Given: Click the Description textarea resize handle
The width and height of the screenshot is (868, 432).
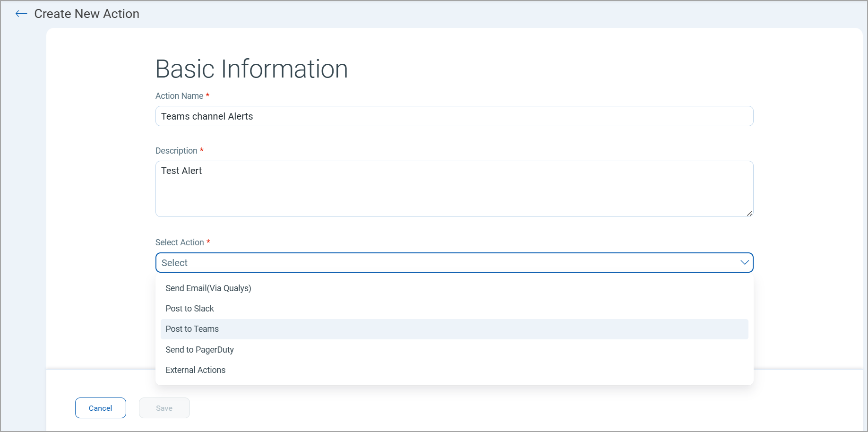Looking at the screenshot, I should pyautogui.click(x=750, y=214).
